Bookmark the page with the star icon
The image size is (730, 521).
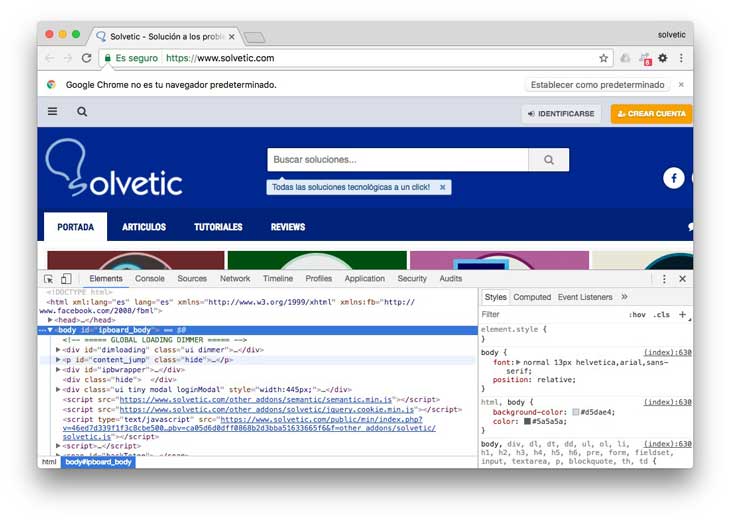pos(603,58)
